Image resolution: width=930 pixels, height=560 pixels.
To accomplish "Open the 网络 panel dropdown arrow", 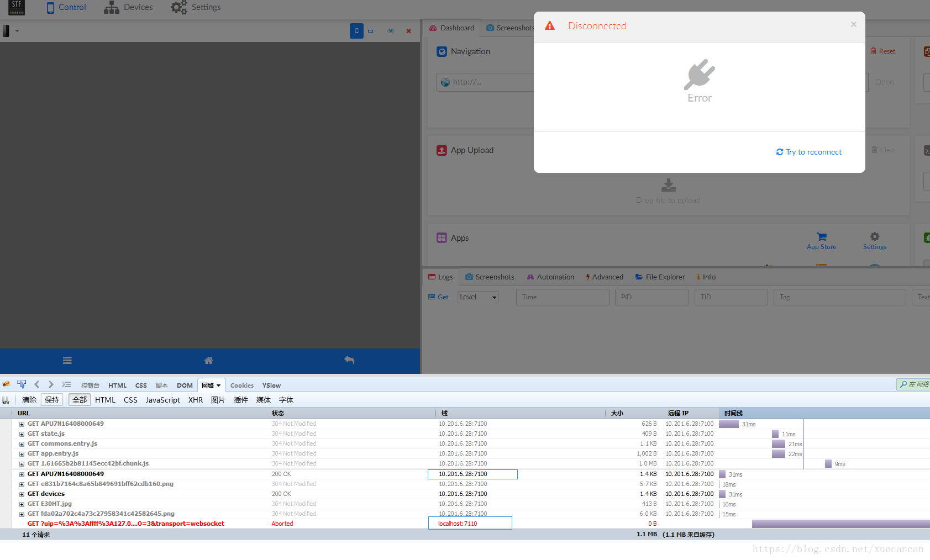I will tap(218, 385).
